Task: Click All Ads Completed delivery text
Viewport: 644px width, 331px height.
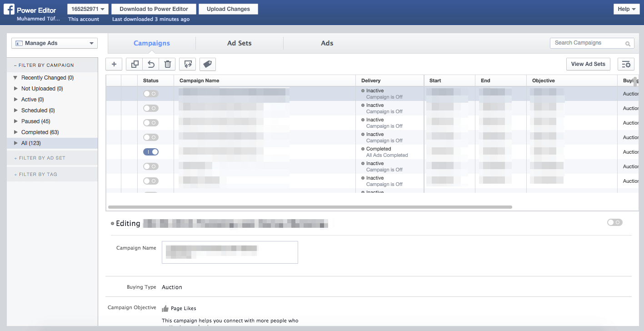Action: tap(387, 155)
